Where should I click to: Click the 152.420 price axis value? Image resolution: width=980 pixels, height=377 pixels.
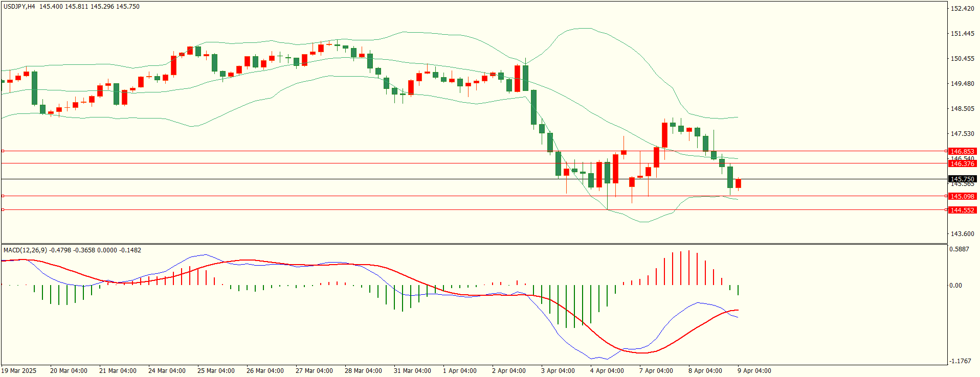(x=962, y=9)
